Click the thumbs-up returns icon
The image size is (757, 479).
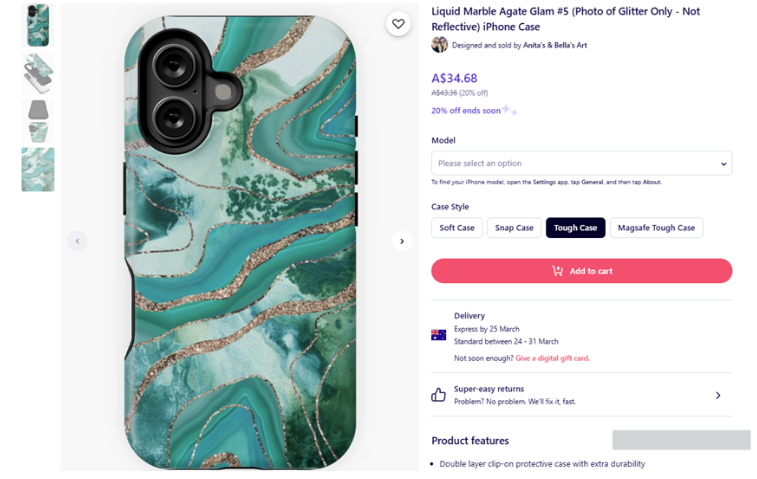(438, 395)
